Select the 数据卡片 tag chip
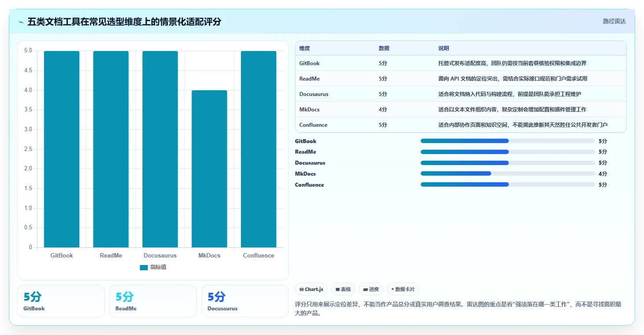This screenshot has height=335, width=644. click(403, 289)
